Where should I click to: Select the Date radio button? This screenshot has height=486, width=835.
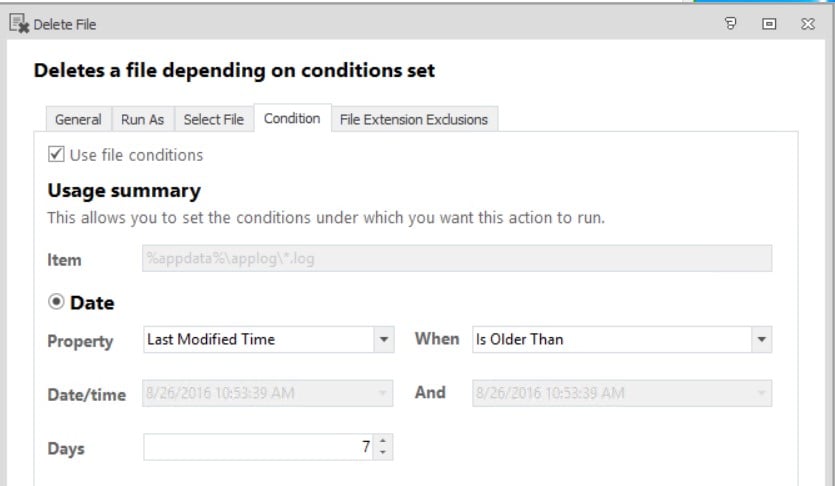pyautogui.click(x=56, y=302)
